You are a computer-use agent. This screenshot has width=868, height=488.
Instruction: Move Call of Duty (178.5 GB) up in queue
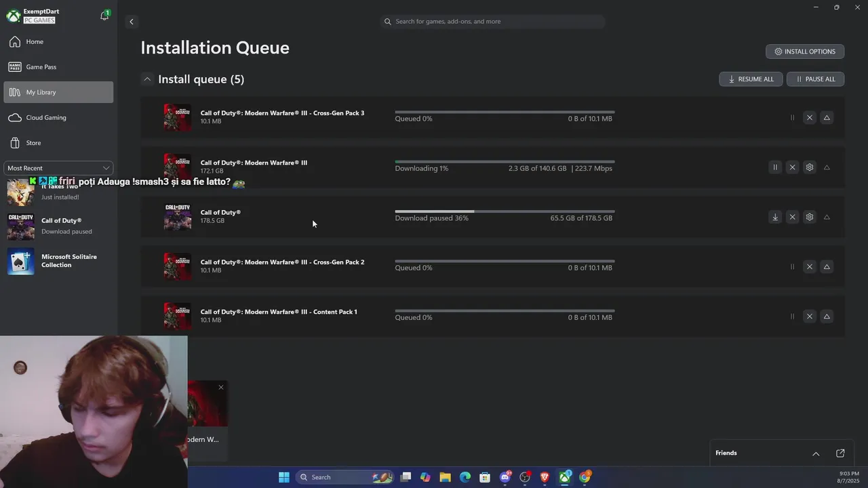point(827,217)
